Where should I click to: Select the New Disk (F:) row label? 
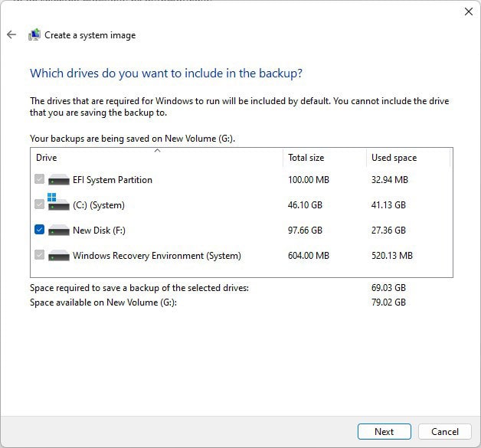(99, 231)
